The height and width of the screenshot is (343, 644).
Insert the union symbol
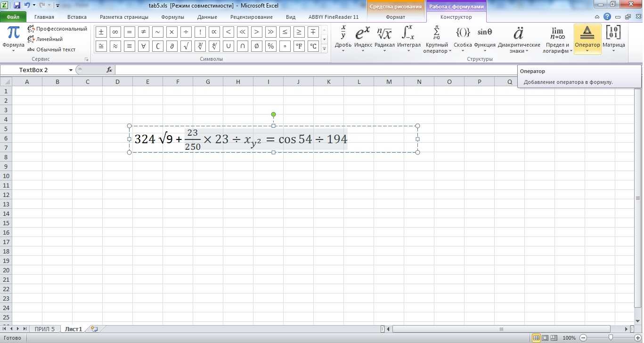coord(228,46)
